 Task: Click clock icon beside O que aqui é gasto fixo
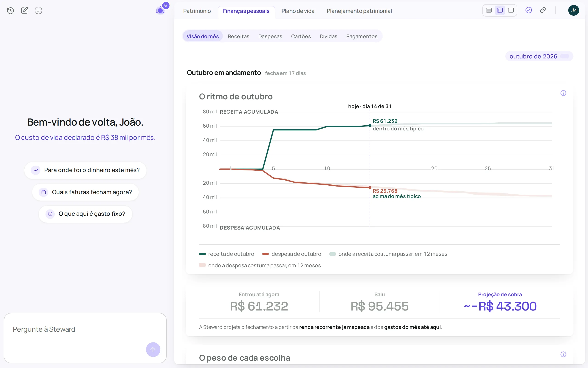pos(50,214)
